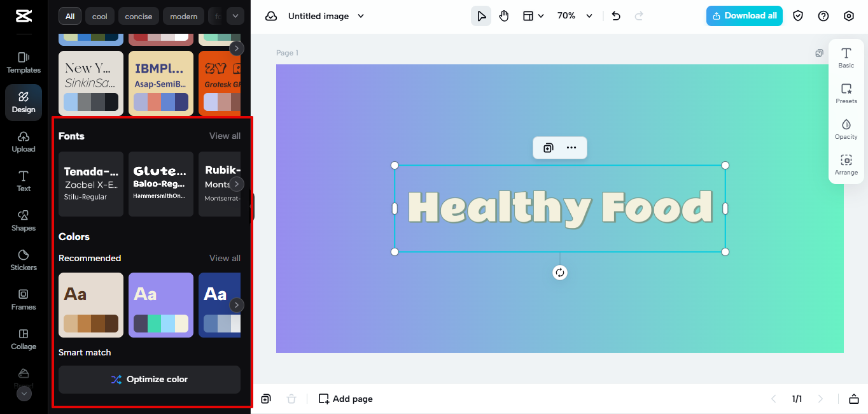
Task: Select the hand pan tool
Action: pyautogui.click(x=504, y=15)
